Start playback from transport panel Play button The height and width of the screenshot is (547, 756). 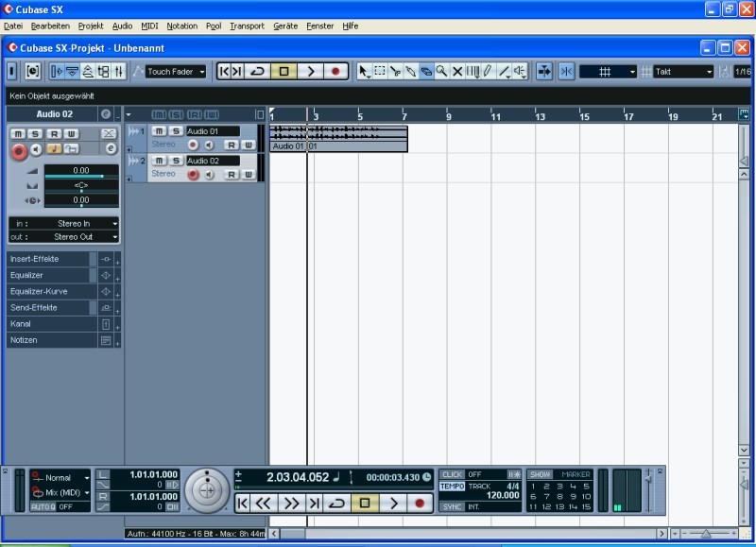click(x=394, y=504)
